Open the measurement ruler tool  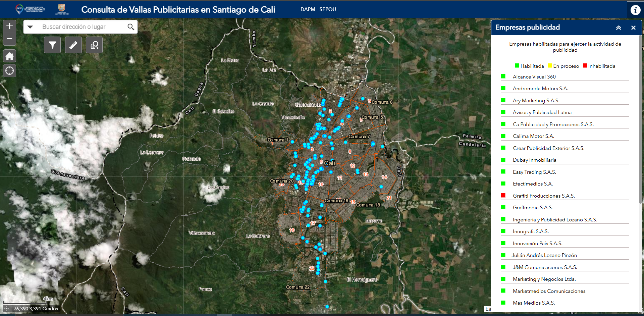pyautogui.click(x=73, y=45)
